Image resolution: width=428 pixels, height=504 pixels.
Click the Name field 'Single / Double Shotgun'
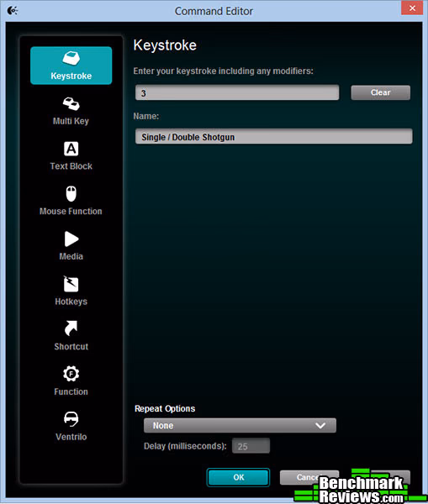tap(274, 137)
